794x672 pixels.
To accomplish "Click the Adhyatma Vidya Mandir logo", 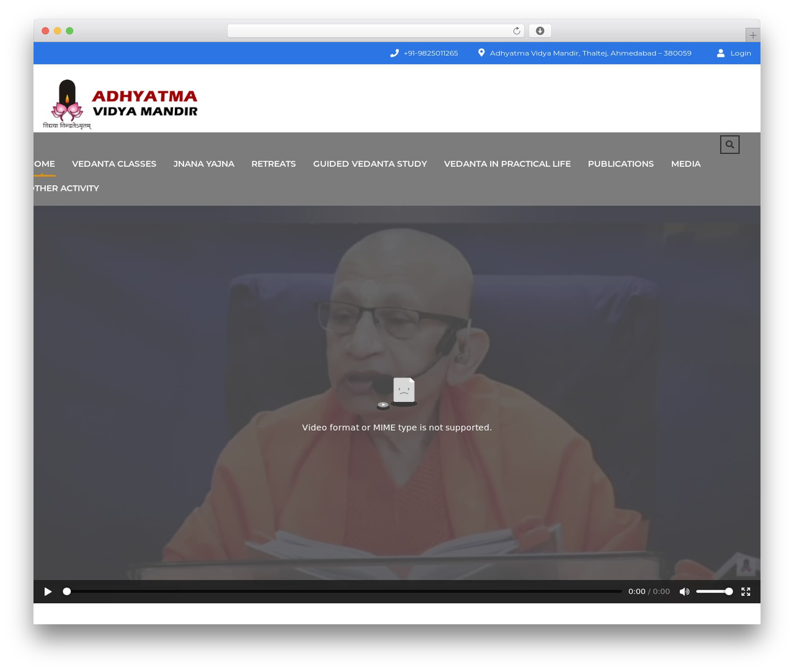I will 120,104.
